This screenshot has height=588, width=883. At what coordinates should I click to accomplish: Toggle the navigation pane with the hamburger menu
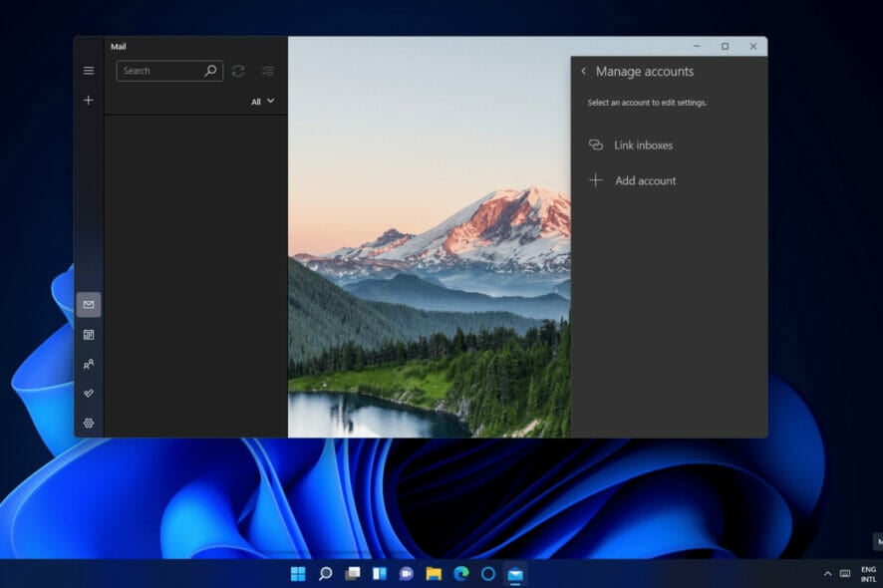[88, 71]
